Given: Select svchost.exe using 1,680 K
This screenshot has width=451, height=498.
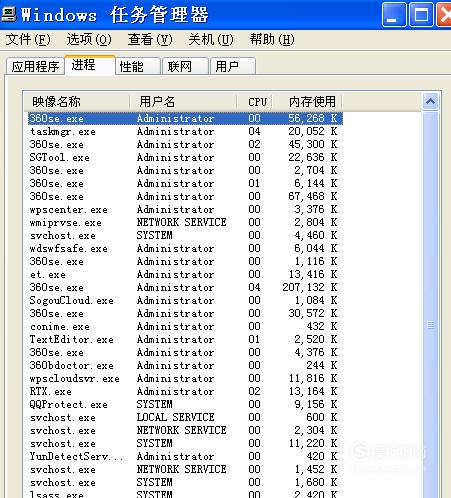Looking at the screenshot, I should coord(185,482).
